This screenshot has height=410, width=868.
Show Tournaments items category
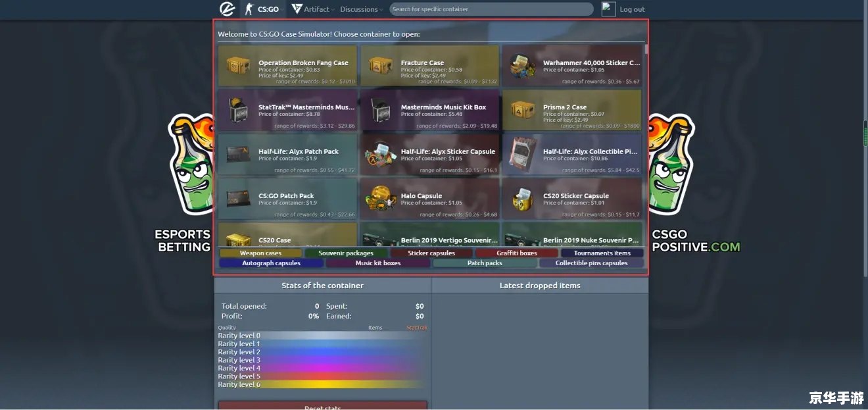coord(602,253)
